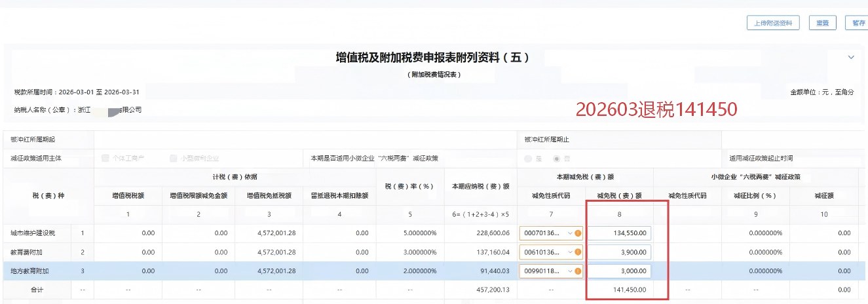The image size is (868, 304).
Task: Click the 减征比例（%） column header
Action: click(x=755, y=195)
